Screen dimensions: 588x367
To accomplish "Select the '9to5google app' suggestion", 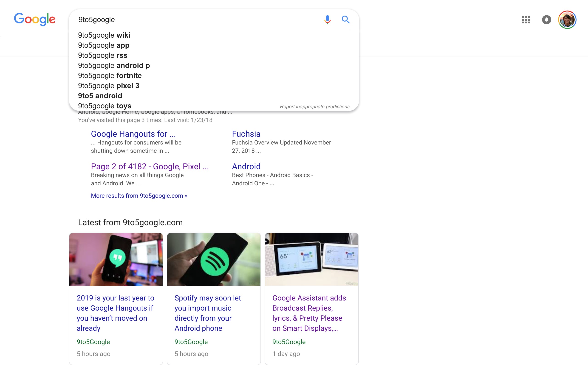I will click(x=104, y=45).
